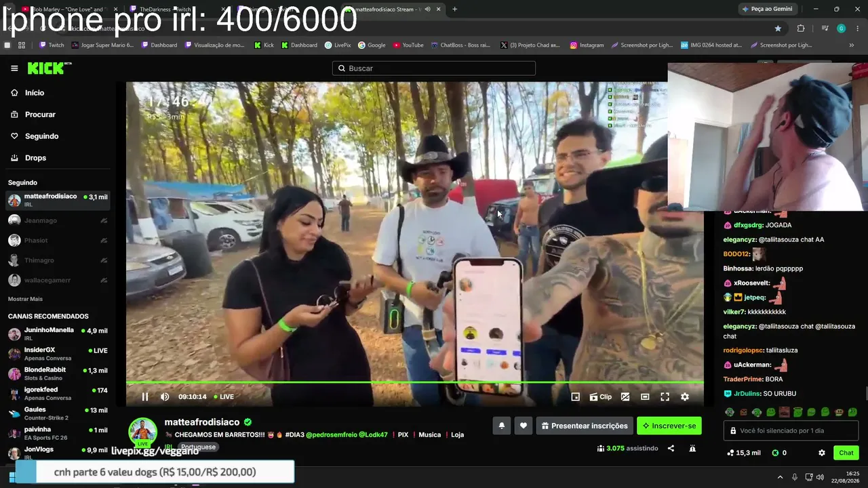Open the video player settings gear
This screenshot has width=868, height=488.
[x=685, y=396]
